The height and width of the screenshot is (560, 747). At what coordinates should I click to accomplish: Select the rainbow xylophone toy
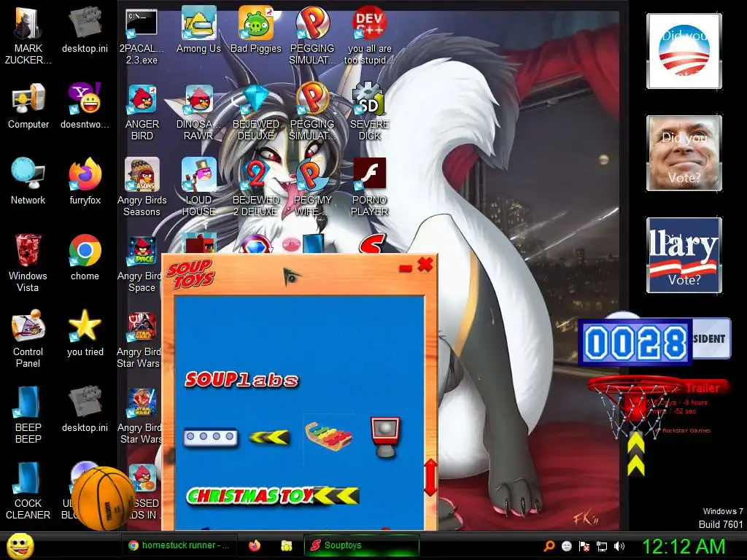coord(329,435)
